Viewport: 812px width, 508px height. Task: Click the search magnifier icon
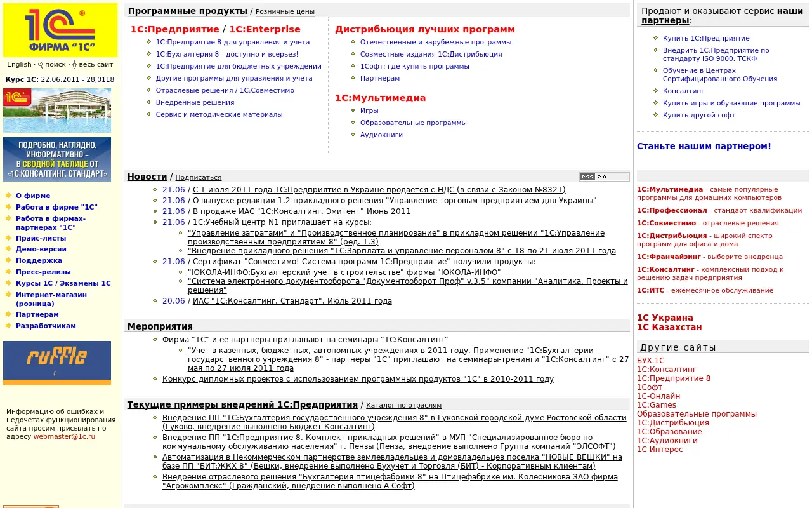(41, 65)
